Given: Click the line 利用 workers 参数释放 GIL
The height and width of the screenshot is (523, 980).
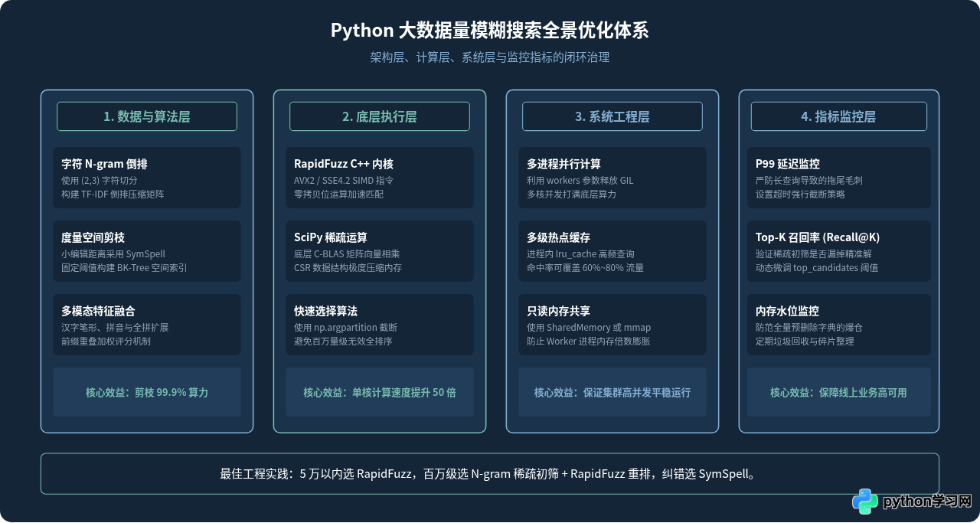Looking at the screenshot, I should [x=580, y=181].
